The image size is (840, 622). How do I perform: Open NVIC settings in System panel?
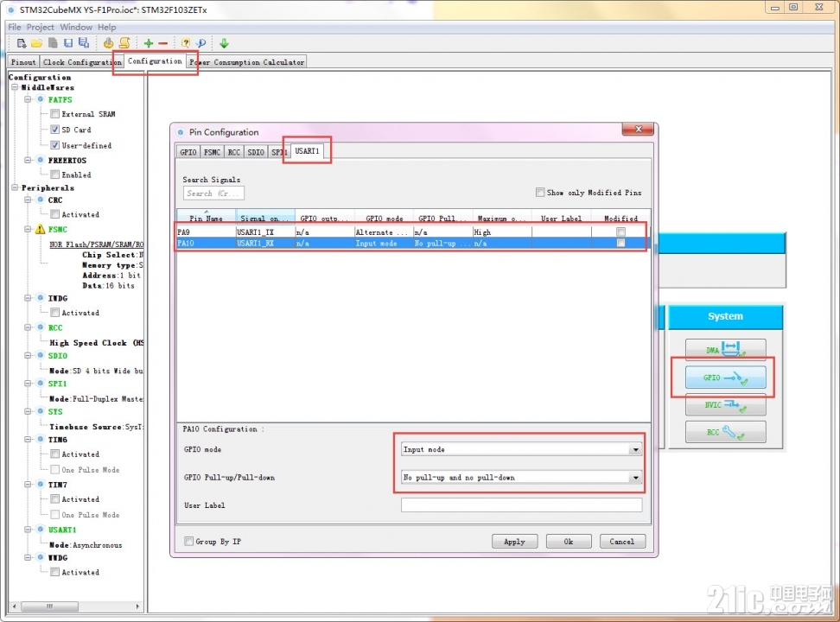point(725,405)
